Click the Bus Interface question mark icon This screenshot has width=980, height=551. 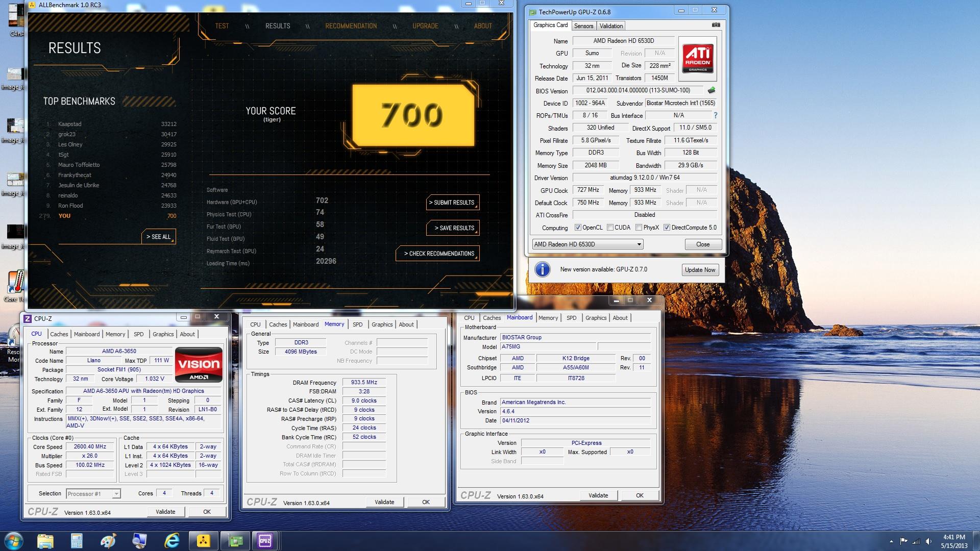[x=715, y=115]
